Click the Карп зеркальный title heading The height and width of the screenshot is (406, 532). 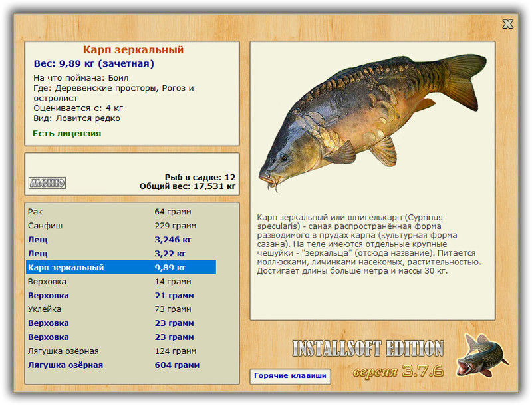(134, 49)
